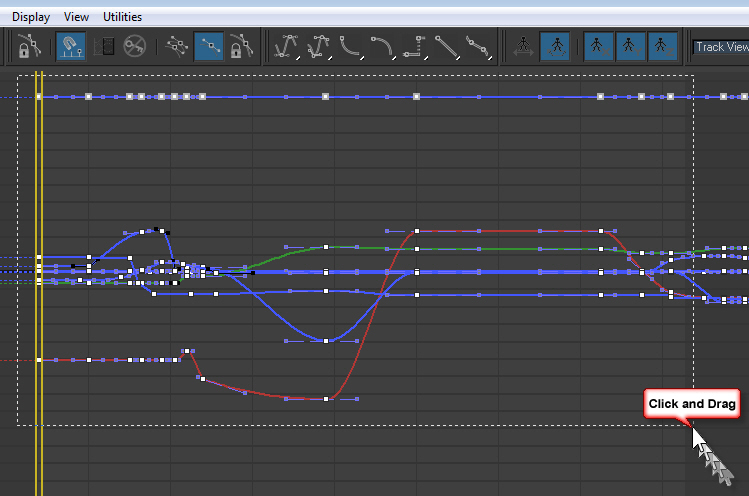This screenshot has height=496, width=749.
Task: Click the Track View name field
Action: [721, 47]
